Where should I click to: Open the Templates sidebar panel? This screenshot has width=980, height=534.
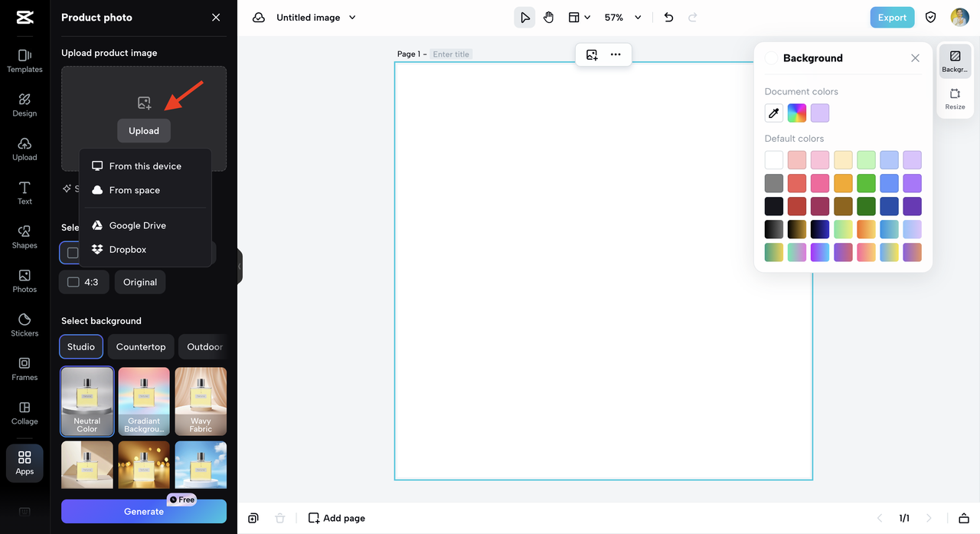[24, 61]
